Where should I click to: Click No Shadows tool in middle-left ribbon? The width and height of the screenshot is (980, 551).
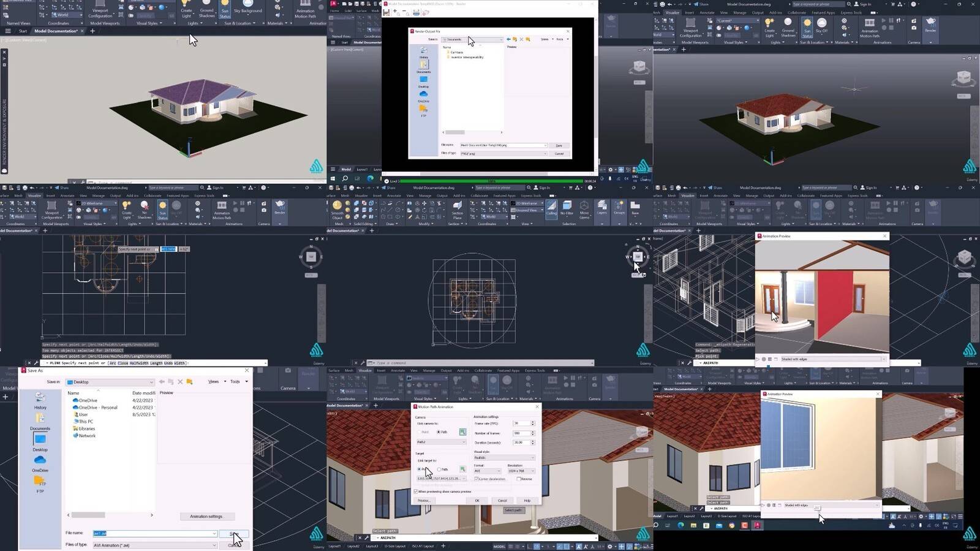pyautogui.click(x=145, y=210)
